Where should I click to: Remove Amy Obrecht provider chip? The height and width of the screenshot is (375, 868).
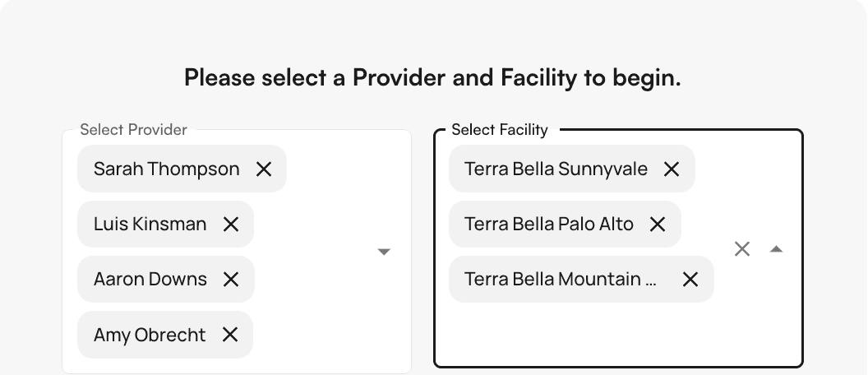pyautogui.click(x=230, y=335)
